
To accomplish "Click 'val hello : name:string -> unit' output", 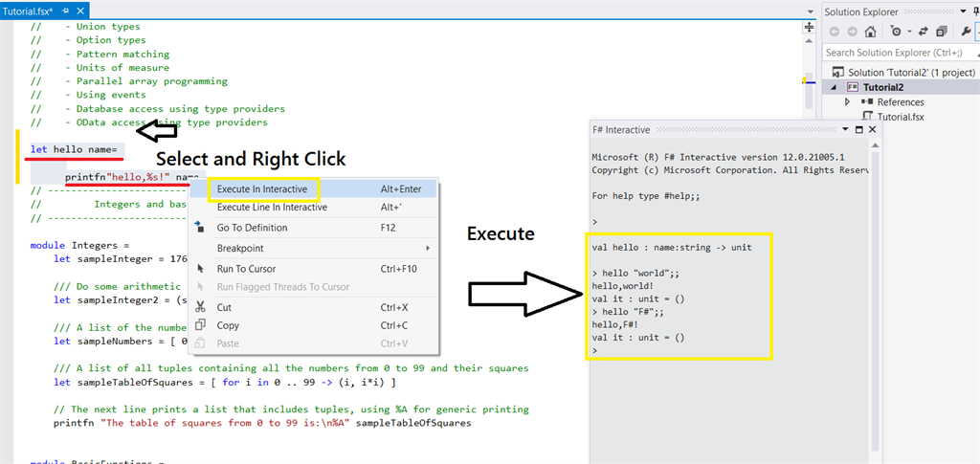I will [x=672, y=247].
